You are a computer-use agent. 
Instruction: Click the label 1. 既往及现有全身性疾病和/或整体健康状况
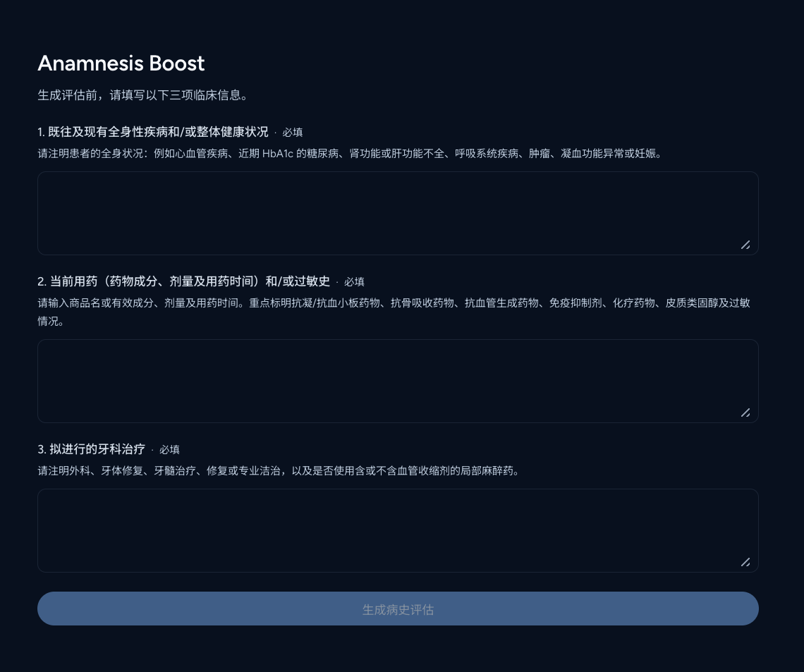click(153, 132)
